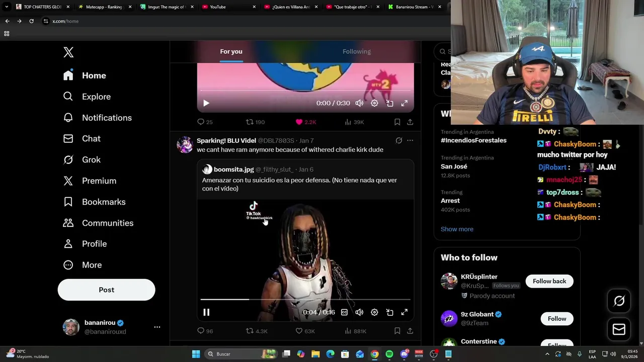Like the post with 63K likes
Screen dimensions: 644x362
305,331
